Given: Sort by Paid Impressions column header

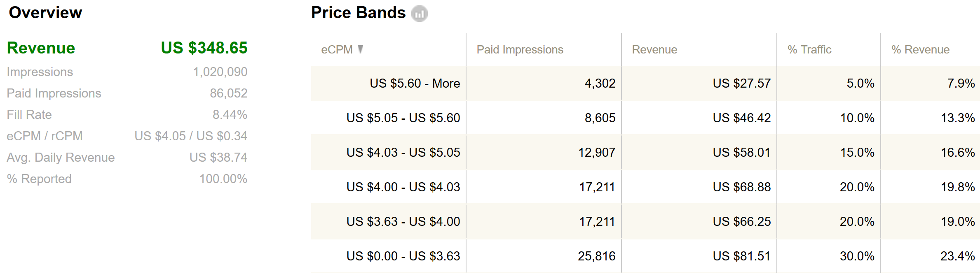Looking at the screenshot, I should [520, 50].
